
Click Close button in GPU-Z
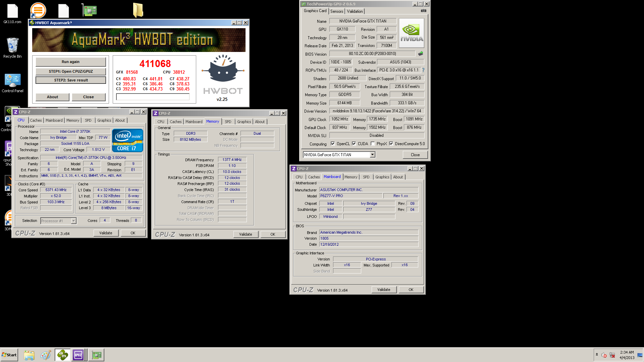415,155
